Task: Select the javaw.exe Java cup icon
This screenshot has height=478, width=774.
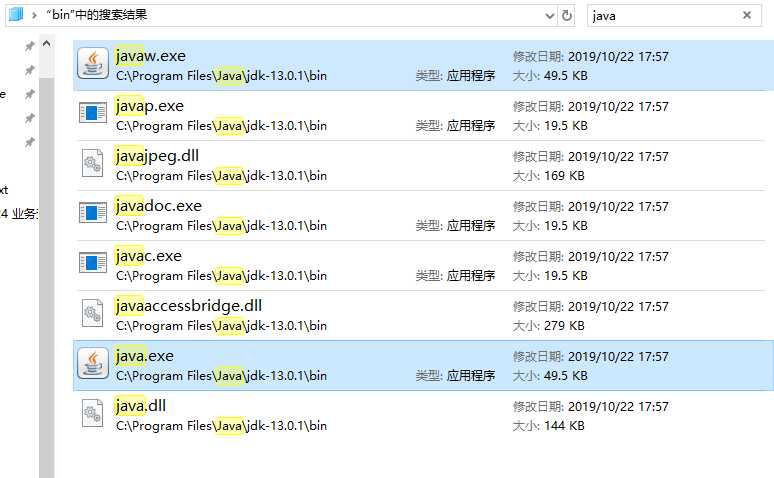Action: pos(93,63)
